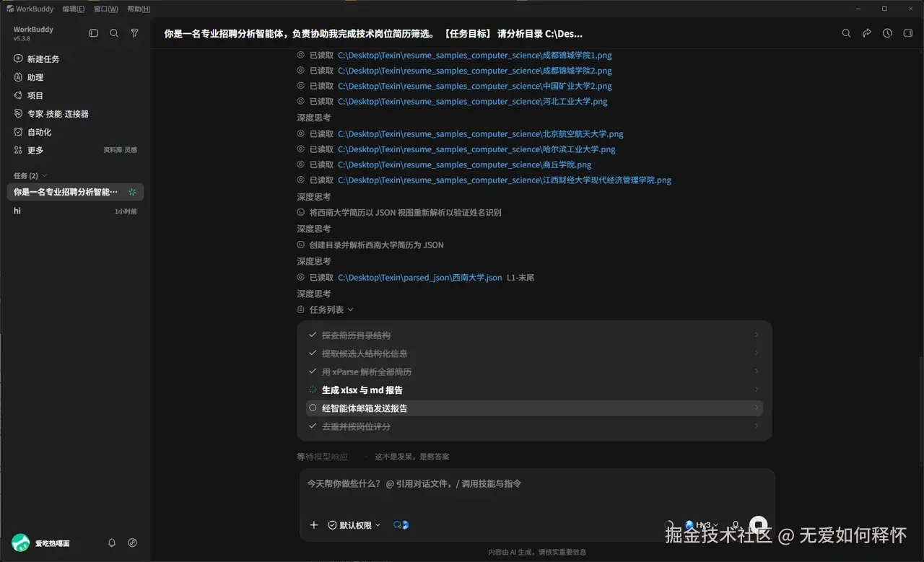
Task: Select the active recruiting analysis task in sidebar
Action: (x=75, y=192)
